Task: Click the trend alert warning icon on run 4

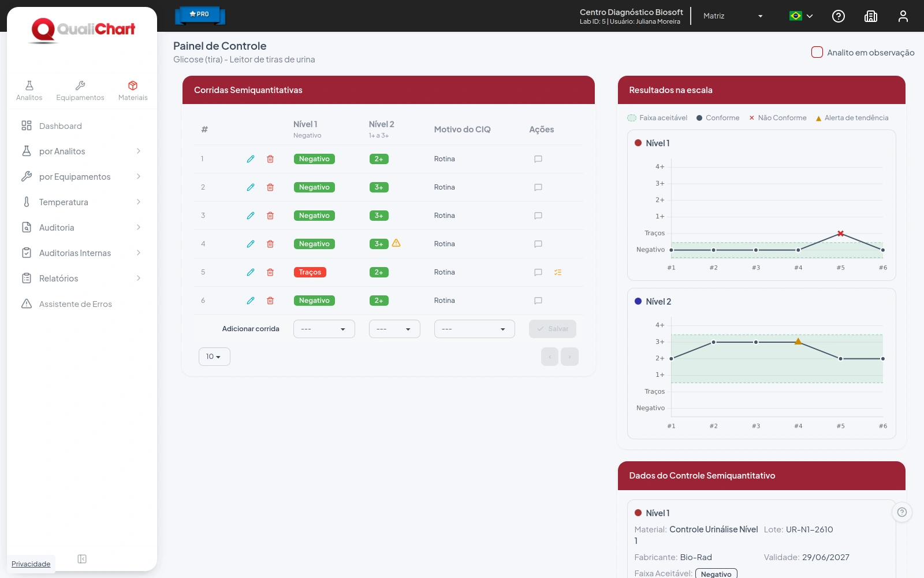Action: tap(396, 243)
